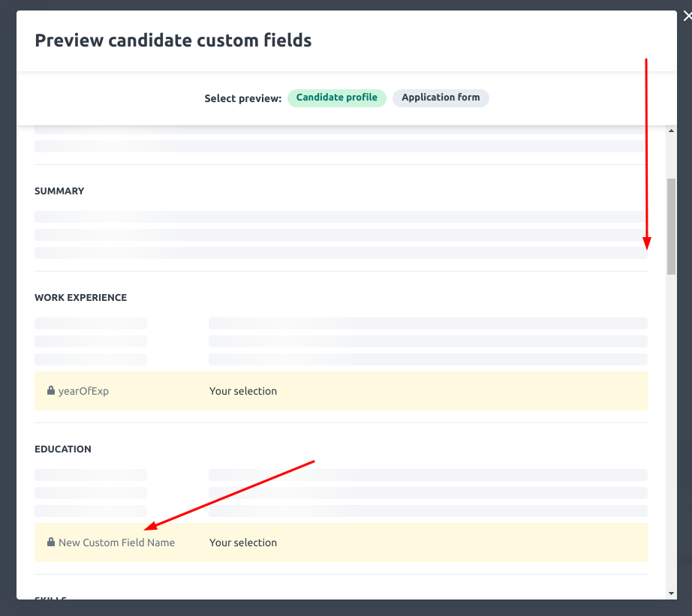Click the WORK EXPERIENCE section header
Viewport: 692px width, 616px height.
(x=80, y=298)
